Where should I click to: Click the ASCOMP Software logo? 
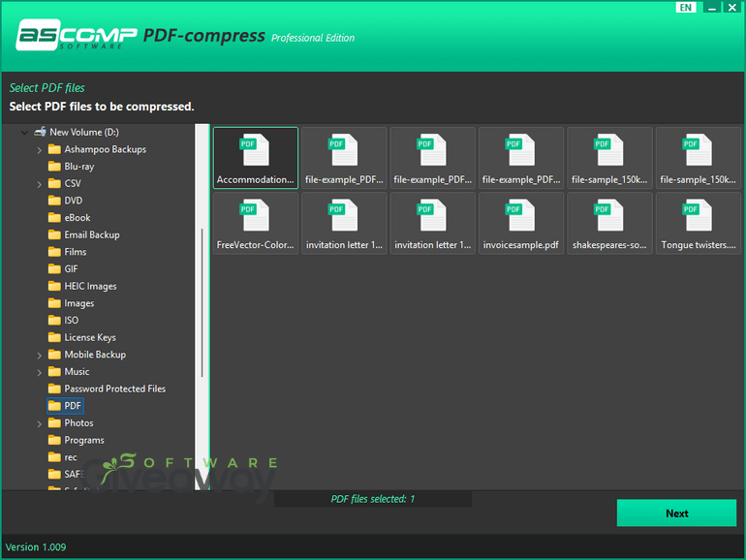[x=77, y=35]
